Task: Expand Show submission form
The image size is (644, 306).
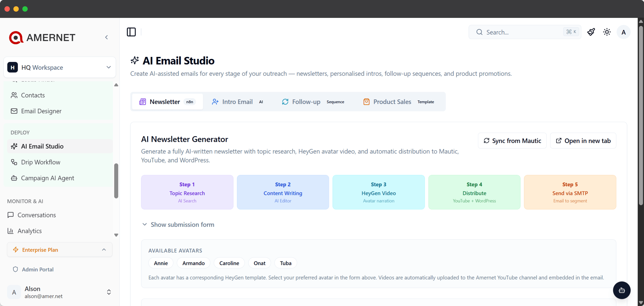Action: pos(178,224)
